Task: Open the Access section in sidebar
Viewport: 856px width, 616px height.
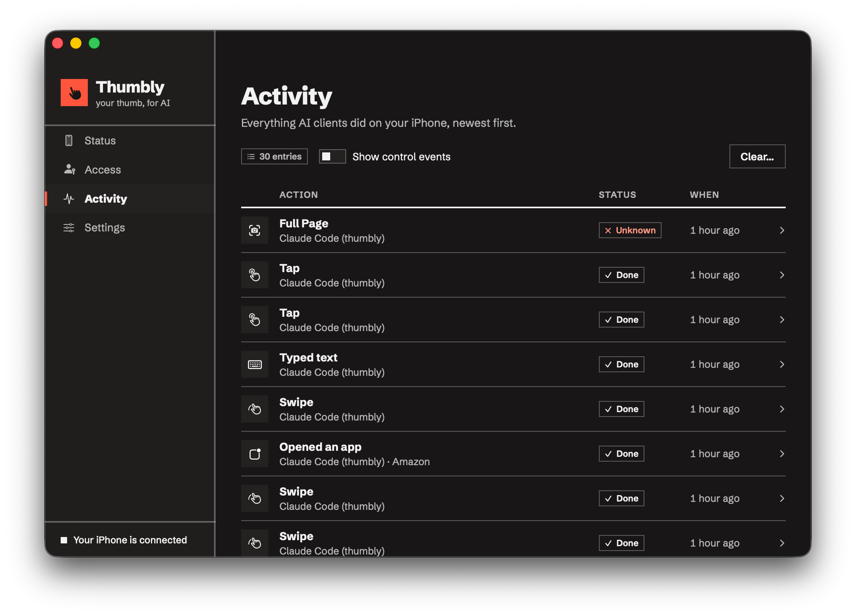Action: (130, 170)
